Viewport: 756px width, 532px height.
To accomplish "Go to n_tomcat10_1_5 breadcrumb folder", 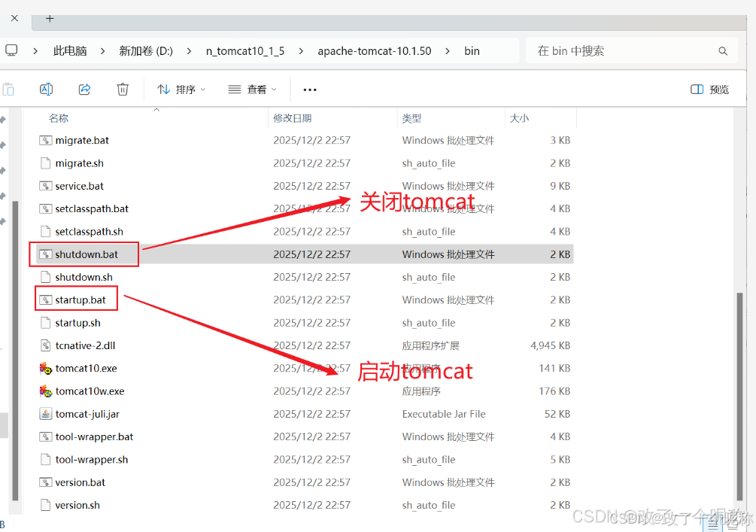I will (x=245, y=51).
